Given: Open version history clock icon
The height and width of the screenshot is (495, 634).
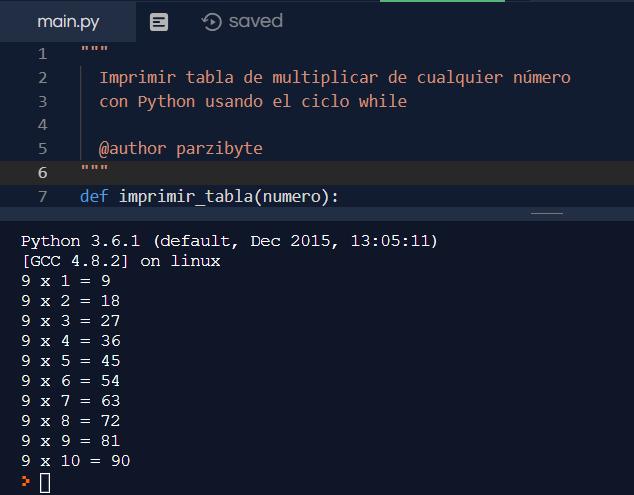Looking at the screenshot, I should pos(211,22).
